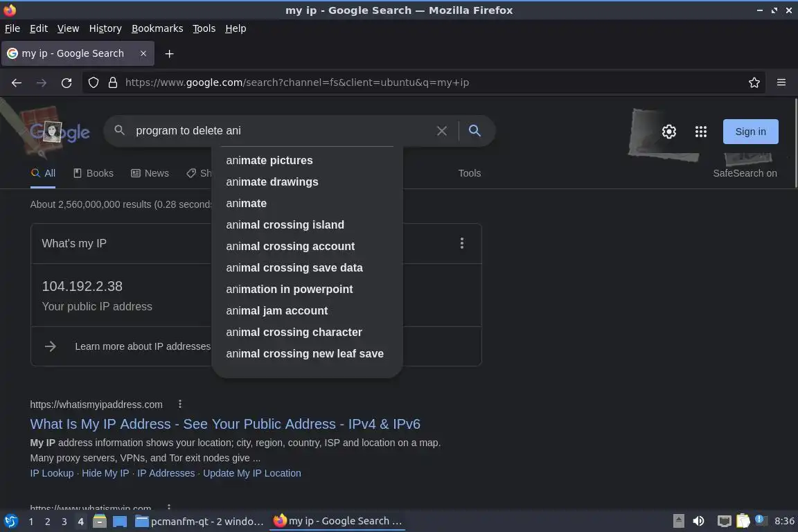
Task: Open the View menu
Action: tap(68, 28)
